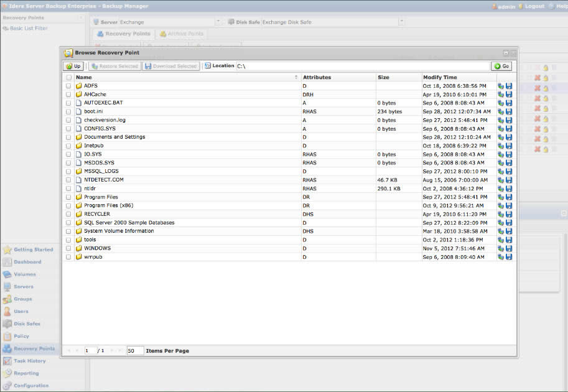
Task: Click the NTDETECT.COM file name
Action: coord(104,180)
